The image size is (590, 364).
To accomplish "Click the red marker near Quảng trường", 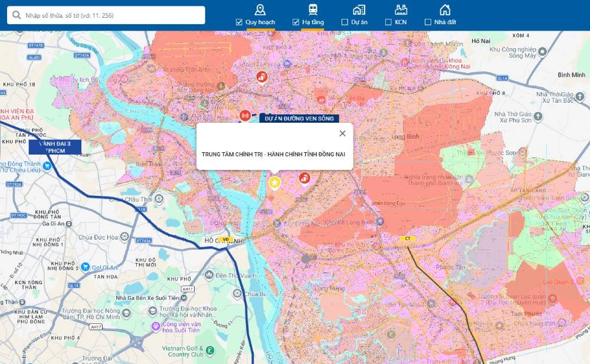I will (261, 77).
